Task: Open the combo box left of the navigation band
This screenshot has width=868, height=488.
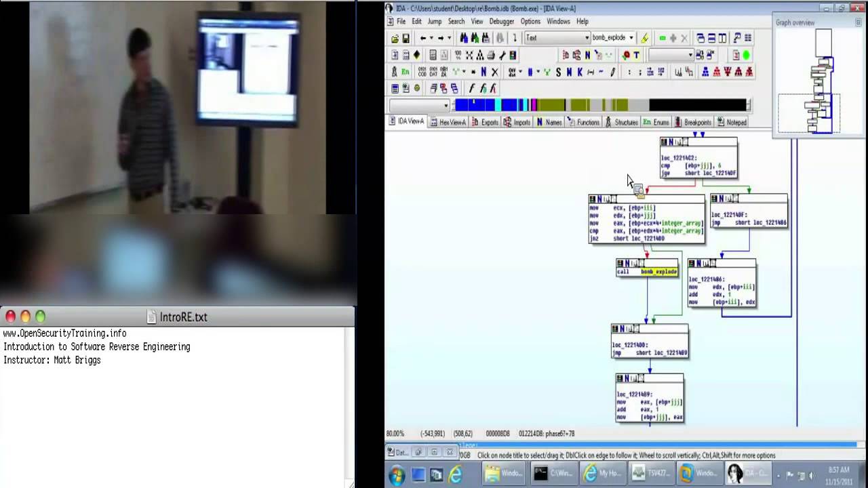Action: click(x=419, y=105)
